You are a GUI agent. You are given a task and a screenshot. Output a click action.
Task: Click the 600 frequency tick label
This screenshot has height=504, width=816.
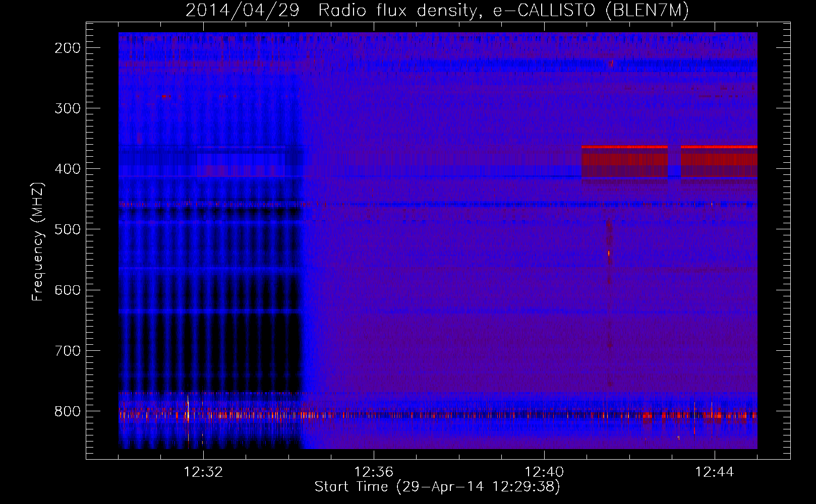[x=68, y=290]
